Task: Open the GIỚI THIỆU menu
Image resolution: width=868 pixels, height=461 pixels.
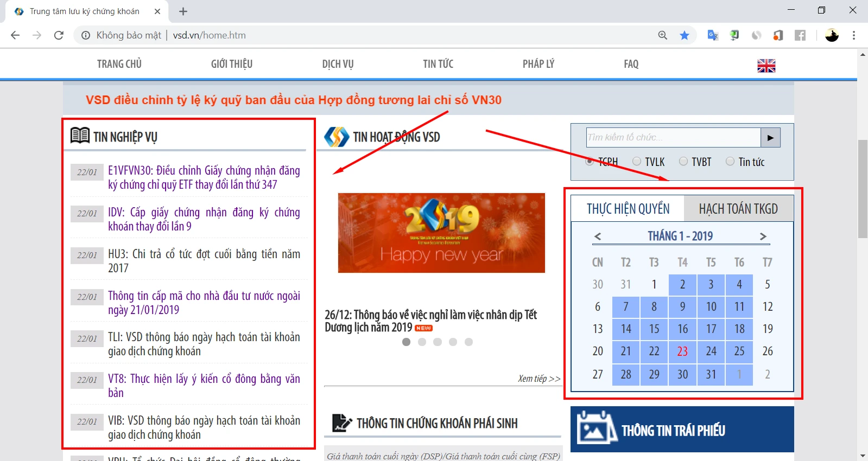Action: pos(232,64)
